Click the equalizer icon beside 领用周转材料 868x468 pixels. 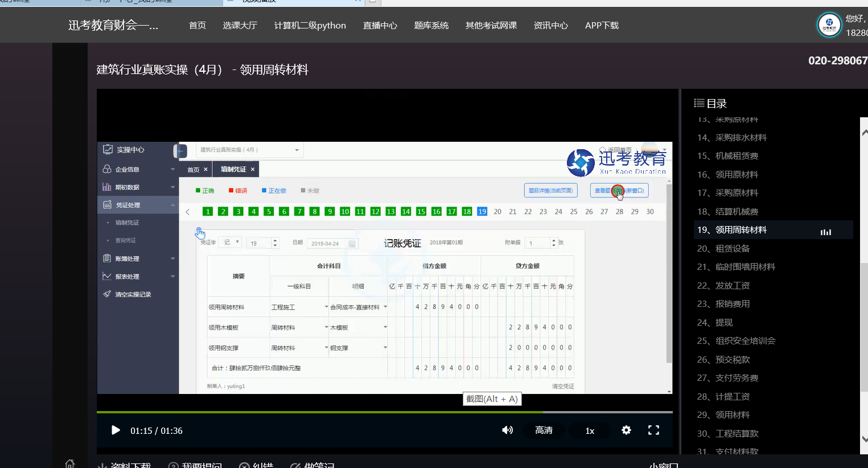(825, 231)
